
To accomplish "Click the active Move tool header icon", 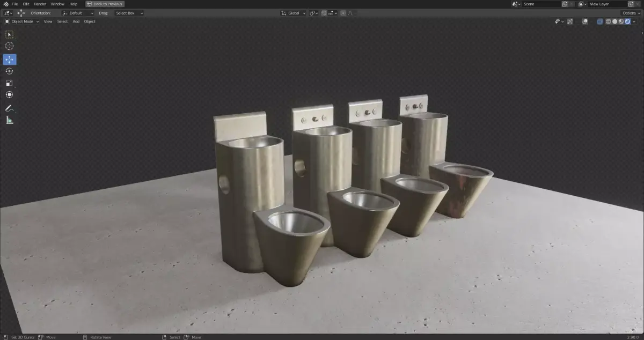I will 21,13.
